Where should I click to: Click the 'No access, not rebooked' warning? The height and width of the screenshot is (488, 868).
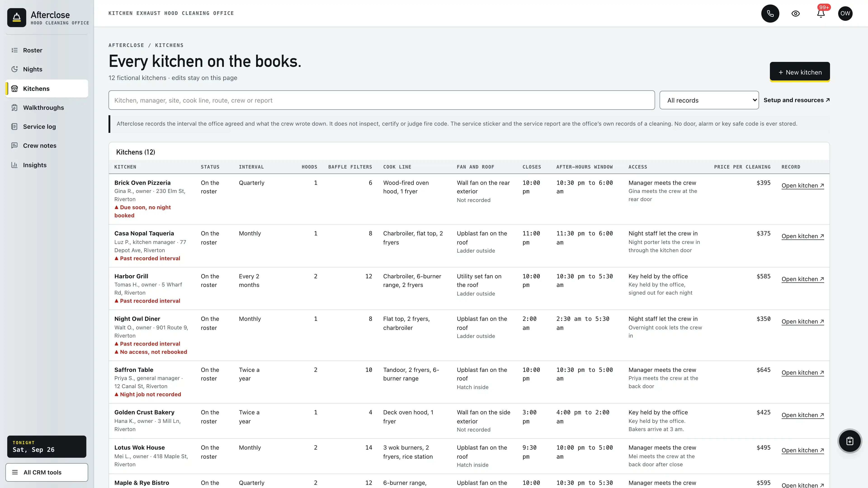point(151,352)
